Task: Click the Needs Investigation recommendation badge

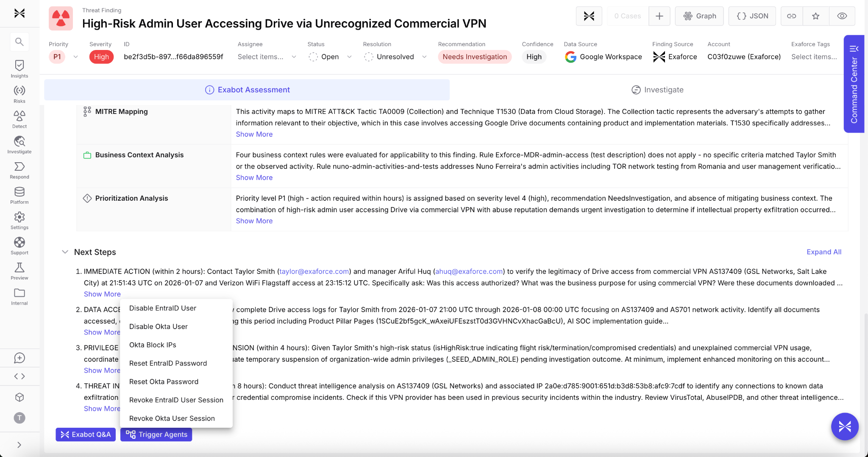Action: (475, 57)
